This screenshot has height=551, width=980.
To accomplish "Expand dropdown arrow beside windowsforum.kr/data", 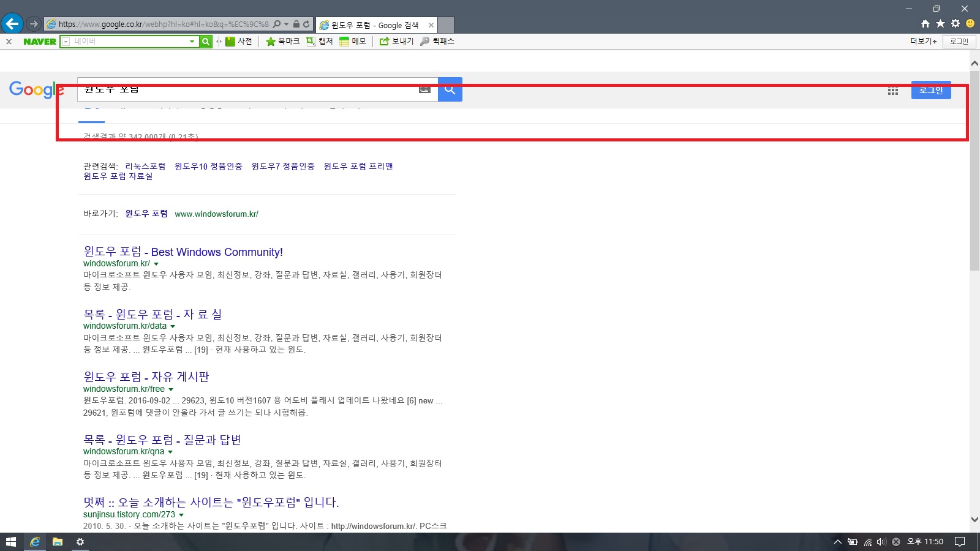I will [173, 326].
